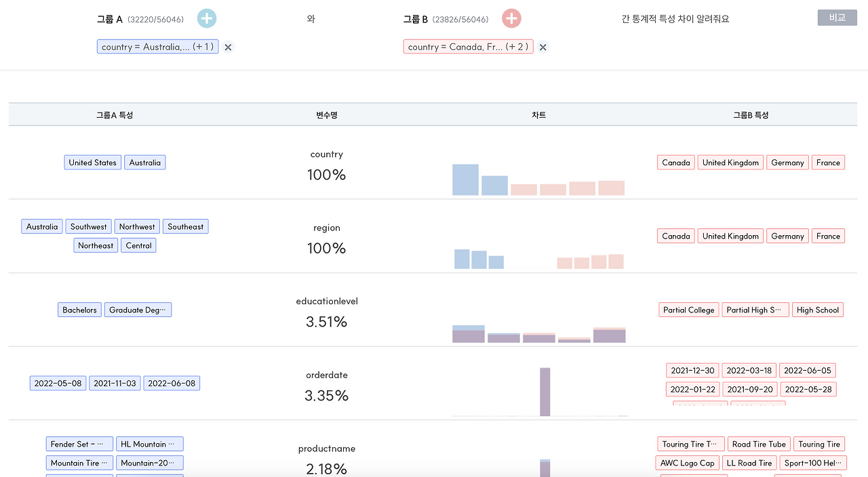Viewport: 868px width, 477px height.
Task: Click the Germany tag in region row
Action: [787, 236]
